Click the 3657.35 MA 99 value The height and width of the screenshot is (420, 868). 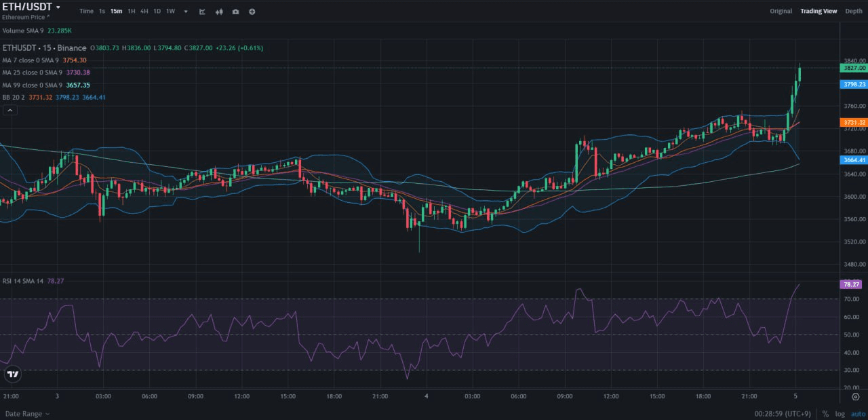click(x=77, y=85)
